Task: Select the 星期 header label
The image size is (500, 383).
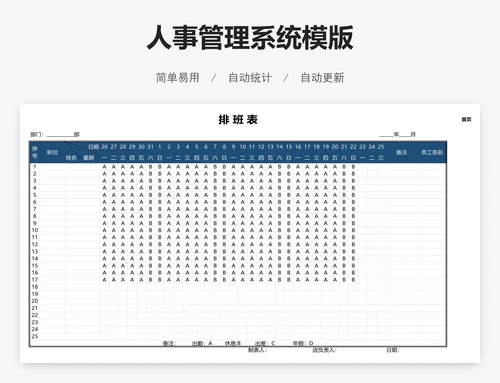Action: pos(89,158)
